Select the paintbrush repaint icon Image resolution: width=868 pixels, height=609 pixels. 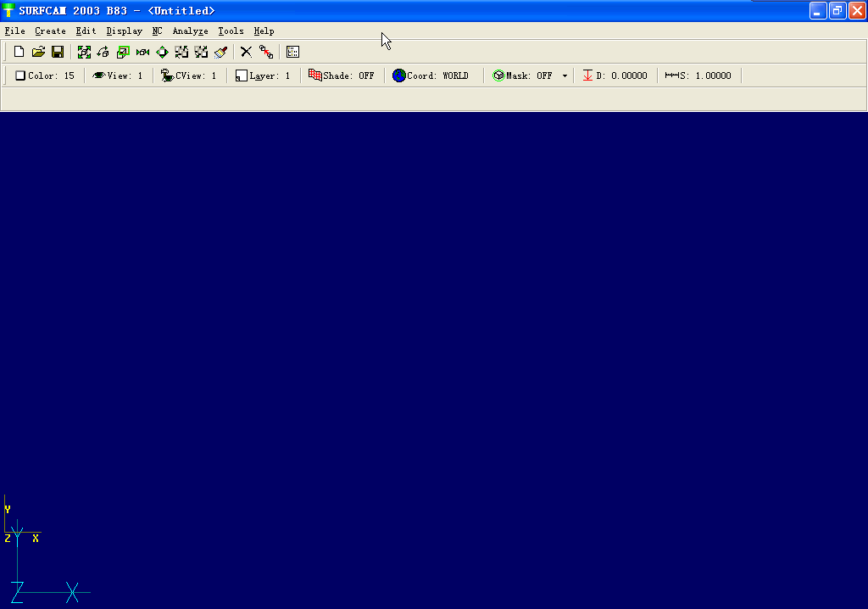click(221, 52)
